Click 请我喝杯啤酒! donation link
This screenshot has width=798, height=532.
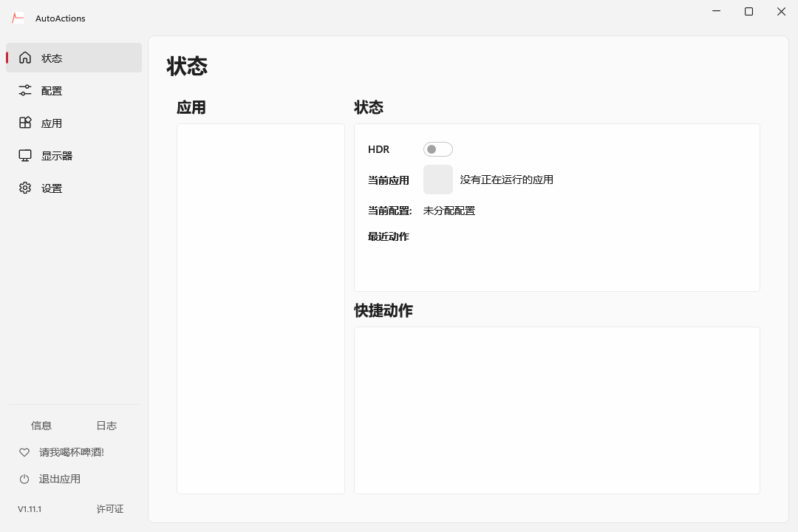[71, 452]
